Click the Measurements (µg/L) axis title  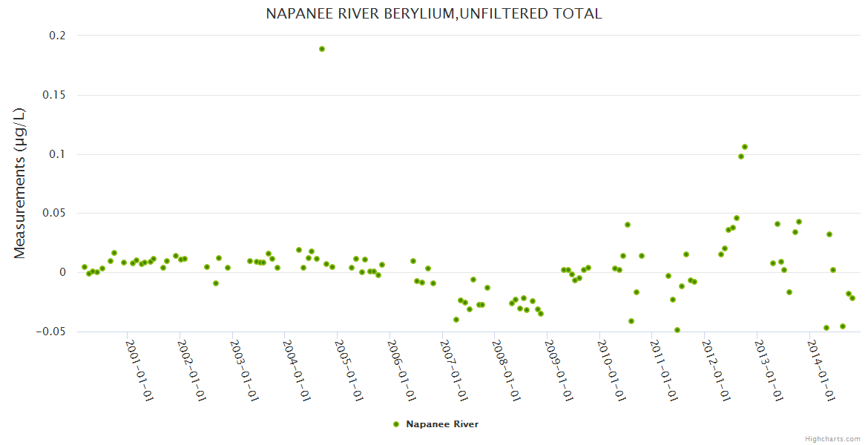pos(20,183)
